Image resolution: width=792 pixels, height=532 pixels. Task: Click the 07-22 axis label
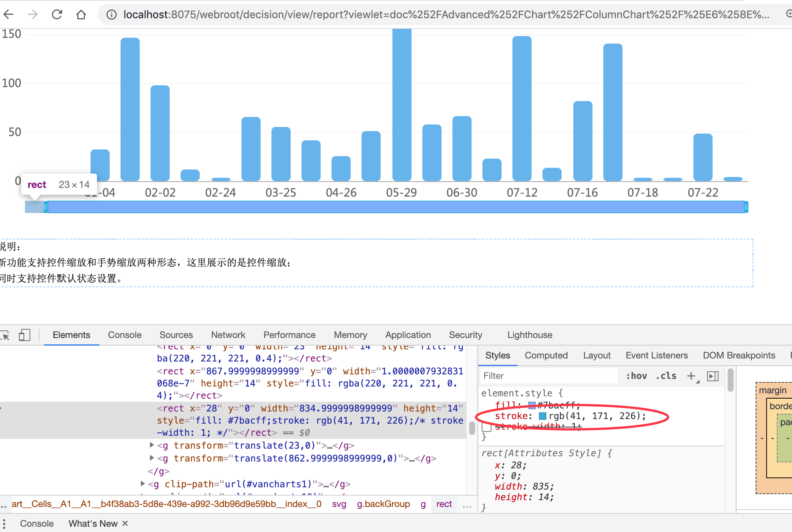pos(703,192)
